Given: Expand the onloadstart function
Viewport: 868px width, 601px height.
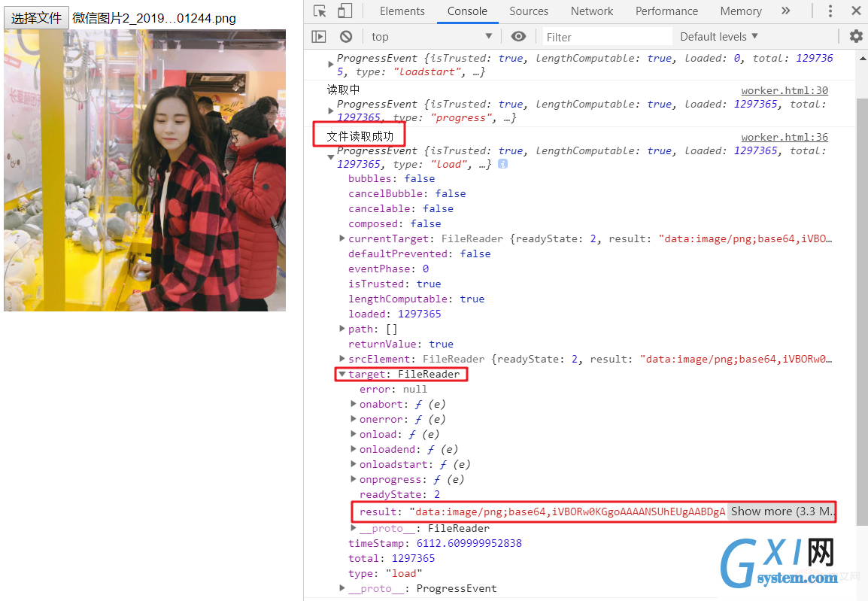Looking at the screenshot, I should [354, 464].
